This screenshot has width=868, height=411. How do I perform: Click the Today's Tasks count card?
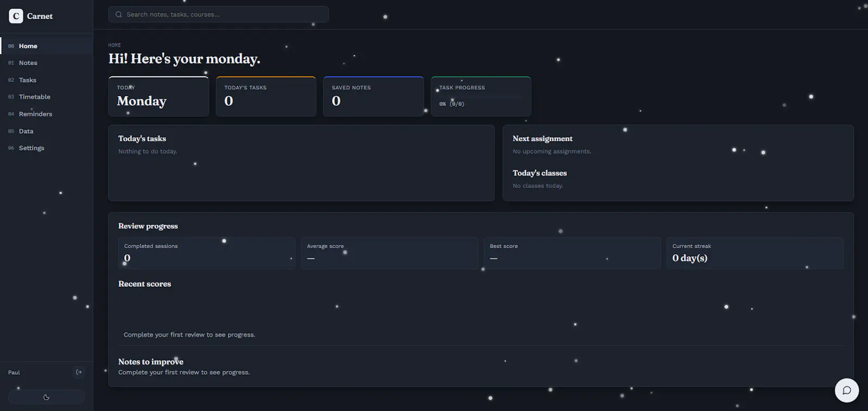266,96
